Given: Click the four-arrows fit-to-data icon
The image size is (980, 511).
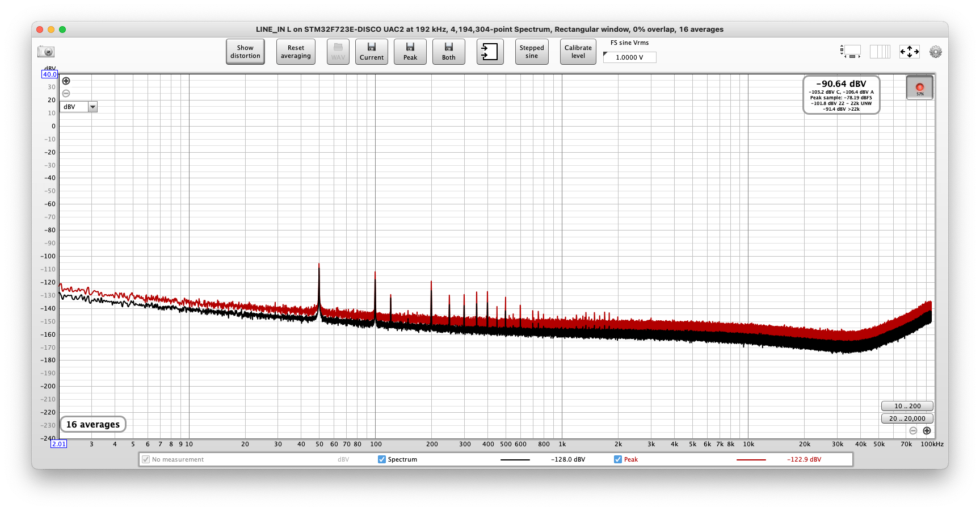Looking at the screenshot, I should tap(910, 52).
